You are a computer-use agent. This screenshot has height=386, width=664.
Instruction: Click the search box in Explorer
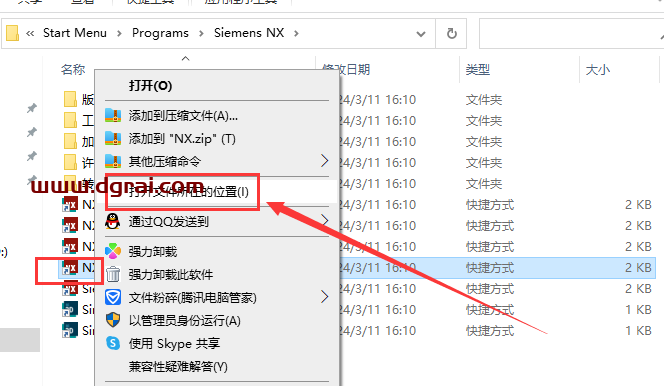pyautogui.click(x=572, y=33)
